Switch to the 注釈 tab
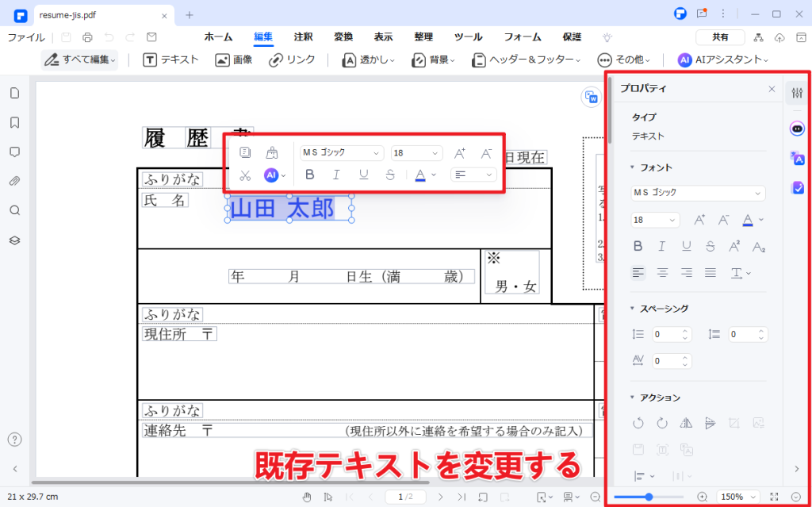Image resolution: width=812 pixels, height=507 pixels. 303,37
